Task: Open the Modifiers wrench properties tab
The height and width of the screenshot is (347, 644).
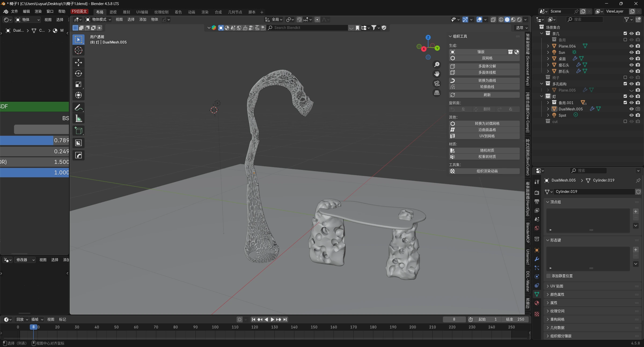Action: [x=537, y=259]
